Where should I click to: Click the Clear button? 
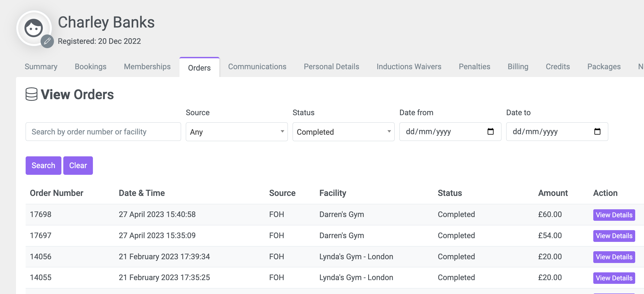click(x=78, y=165)
